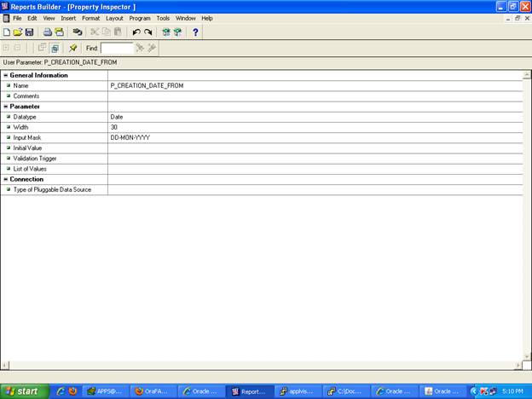
Task: Toggle the intersection/union properties button
Action: coord(54,49)
